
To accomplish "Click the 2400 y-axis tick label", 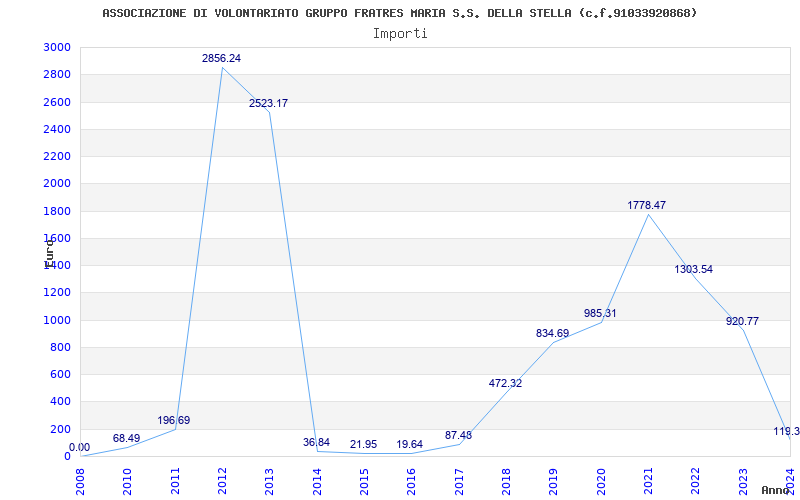I will (58, 130).
